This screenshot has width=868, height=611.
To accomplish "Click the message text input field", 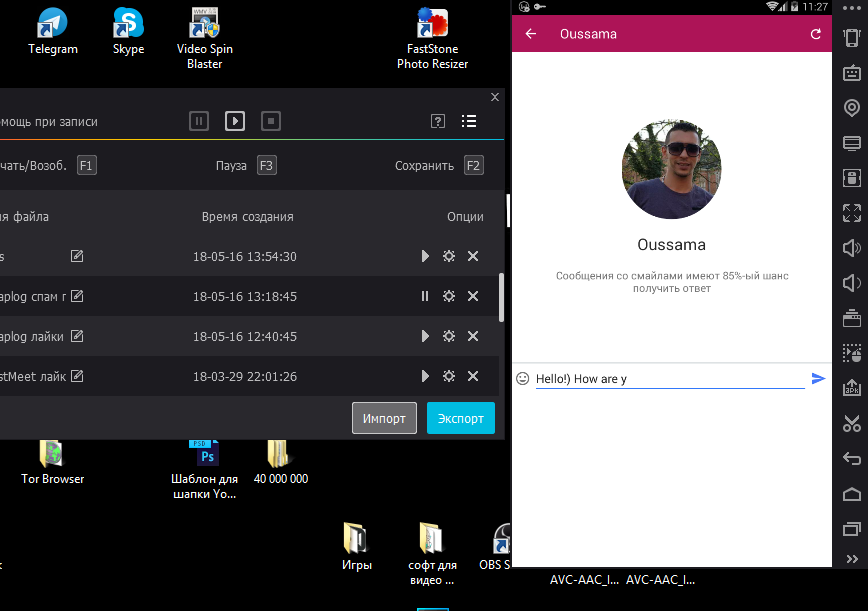I will (669, 379).
